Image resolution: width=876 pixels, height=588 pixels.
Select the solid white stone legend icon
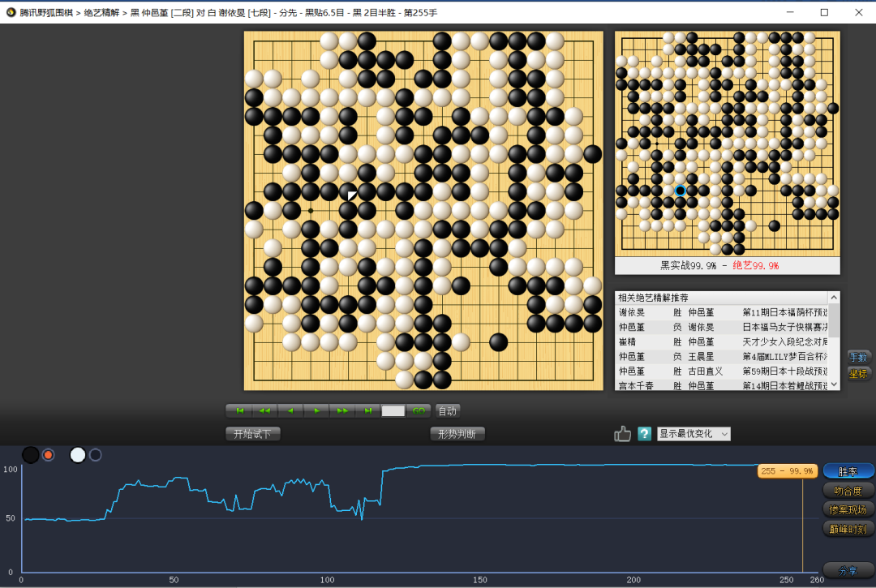78,455
